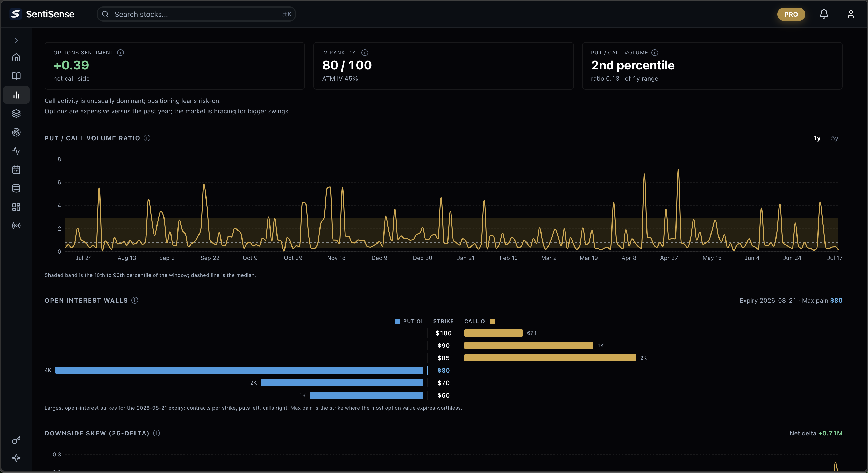Focus the Search stocks input field
Viewport: 868px width, 473px height.
pos(196,14)
